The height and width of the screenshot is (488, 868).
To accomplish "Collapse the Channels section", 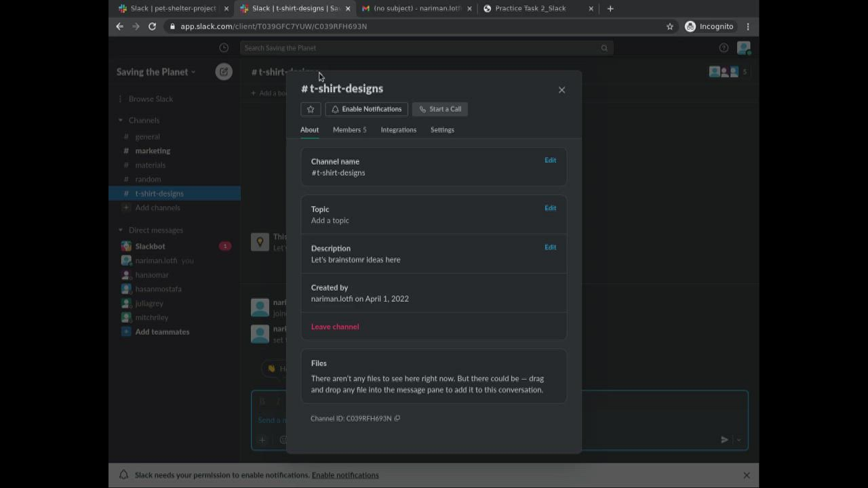I will 121,120.
